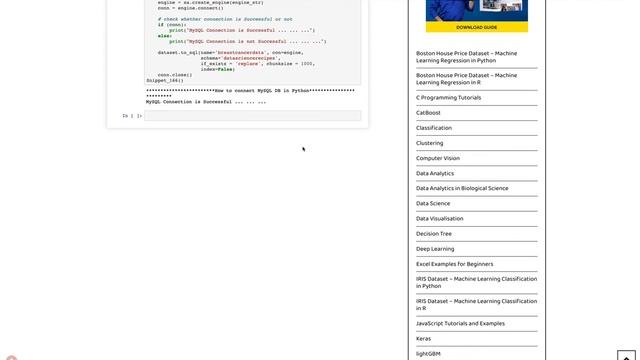Open Boston House Price Dataset Regression in Python
Image resolution: width=640 pixels, height=360 pixels.
[x=466, y=57]
